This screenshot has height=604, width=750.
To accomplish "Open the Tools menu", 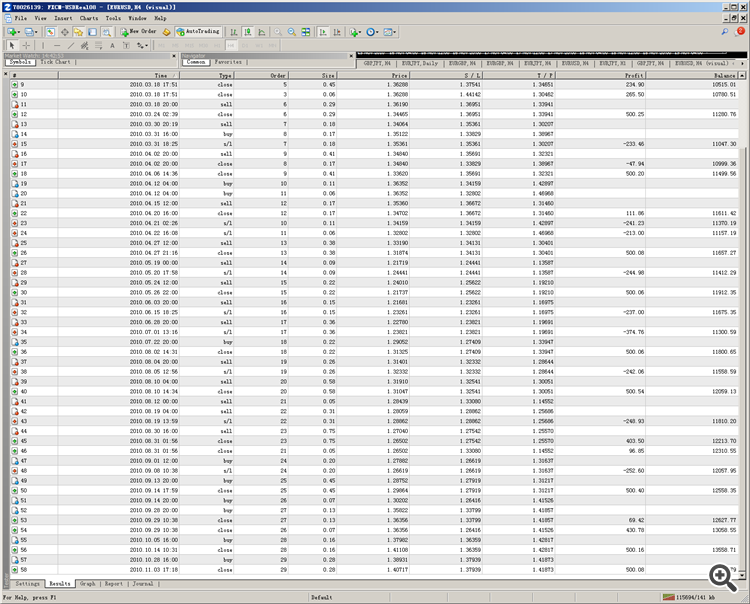I will (113, 18).
